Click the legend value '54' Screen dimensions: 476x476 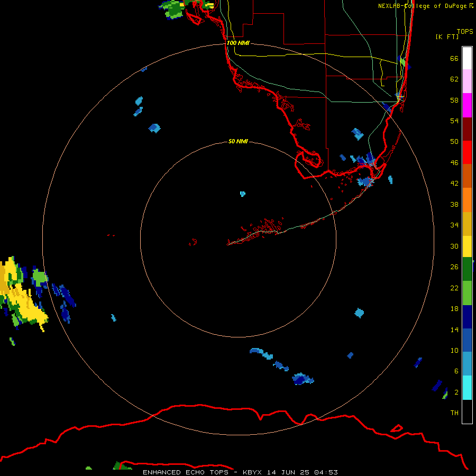pos(454,121)
